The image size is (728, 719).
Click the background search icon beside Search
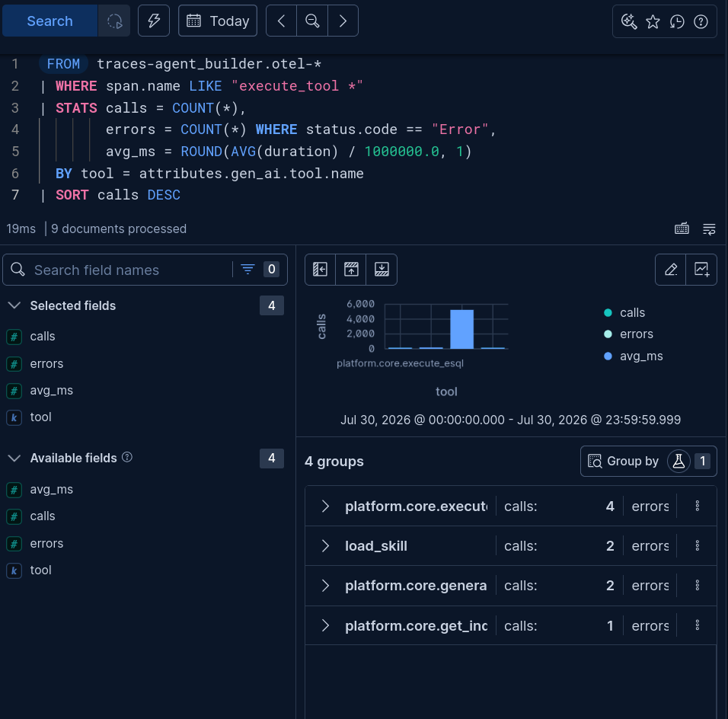114,21
